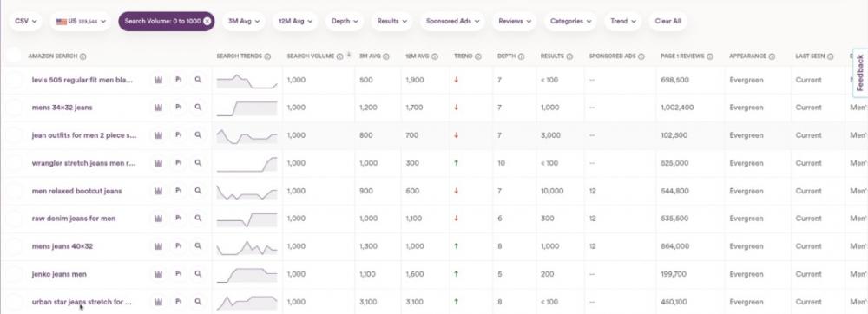Screen dimensions: 868x314
Task: Click magnifier icon for jenko jeans men
Action: point(198,273)
